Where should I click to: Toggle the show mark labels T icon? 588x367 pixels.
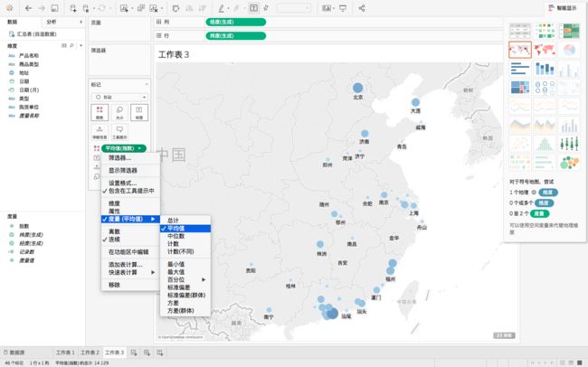tap(253, 8)
